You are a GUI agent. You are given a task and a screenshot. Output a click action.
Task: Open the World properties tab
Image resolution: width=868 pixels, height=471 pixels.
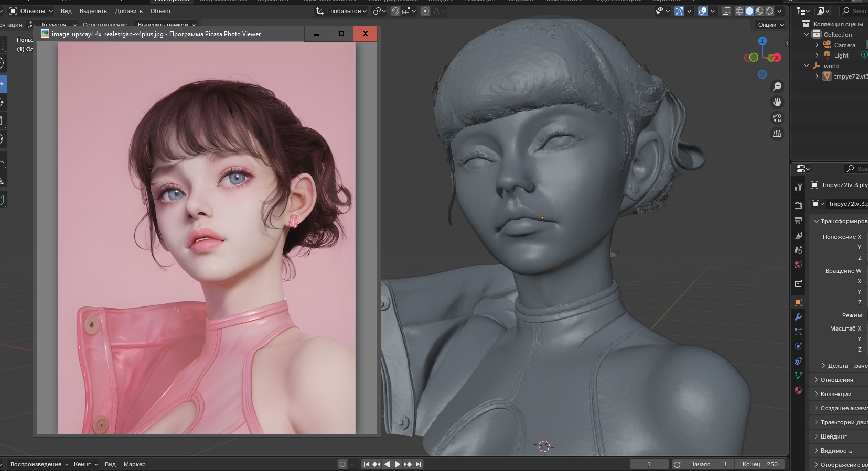tap(798, 265)
